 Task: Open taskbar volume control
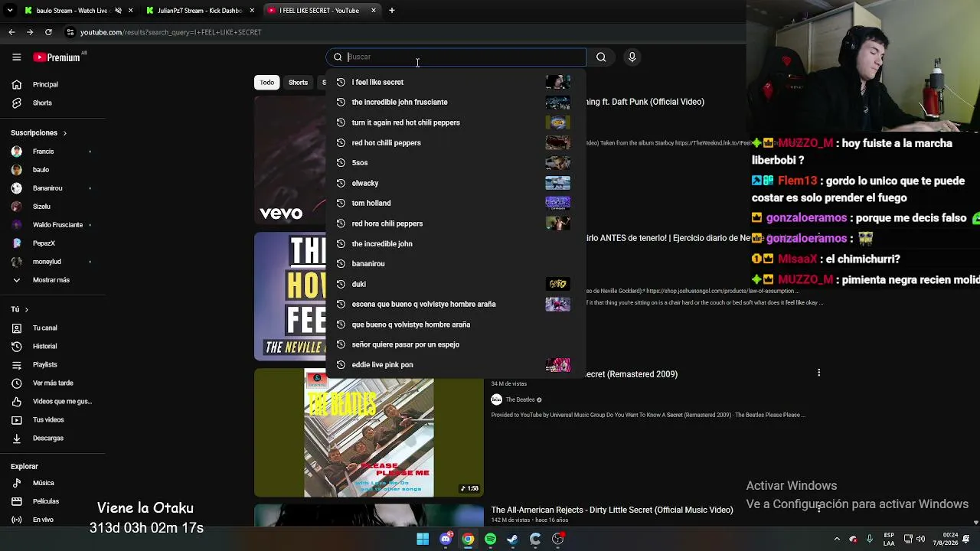[920, 539]
